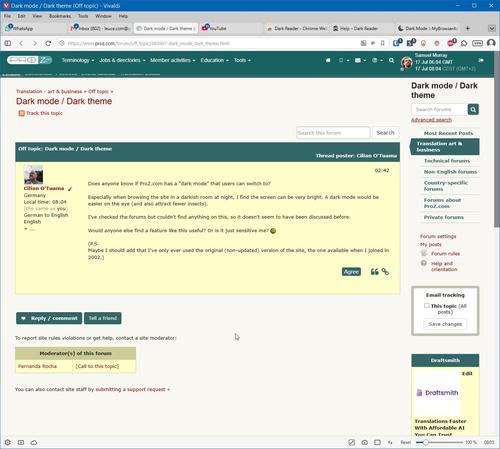Expand the Education dropdown menu
The height and width of the screenshot is (449, 500).
tap(215, 60)
